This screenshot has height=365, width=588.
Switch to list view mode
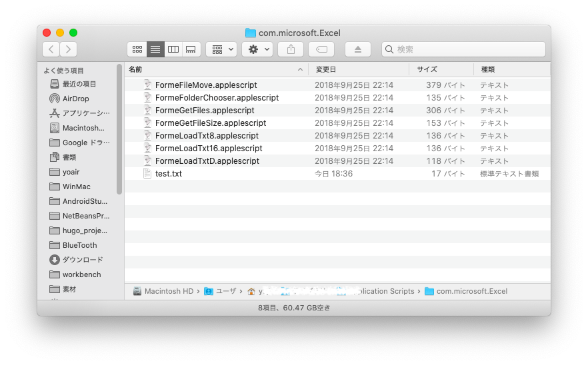155,49
